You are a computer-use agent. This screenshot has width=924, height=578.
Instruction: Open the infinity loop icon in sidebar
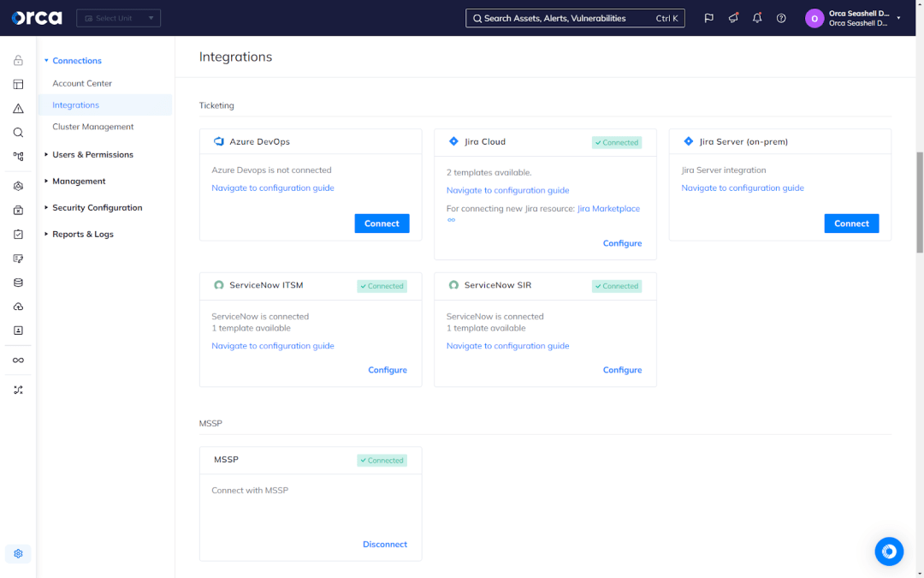point(18,361)
